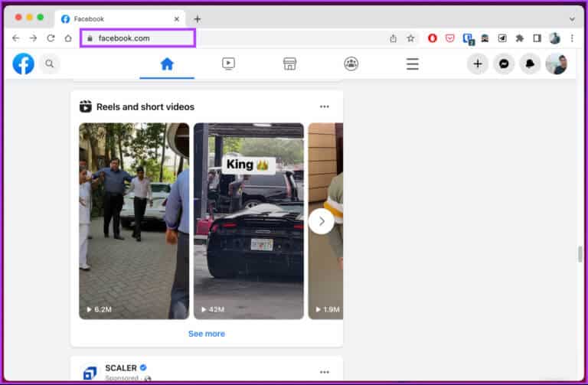Open the Marketplace tab

[289, 64]
